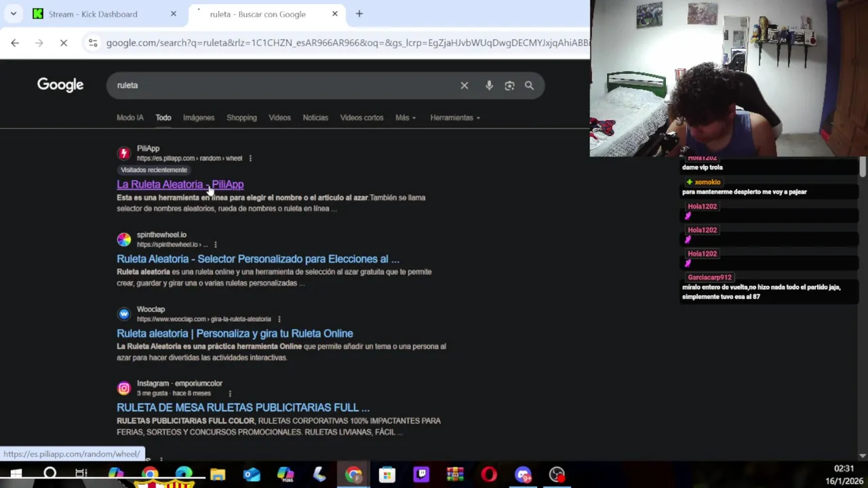Open RULETA DE MESA RULETAS PUBLICITARIAS link
Screen dimensions: 868x488
tap(243, 407)
